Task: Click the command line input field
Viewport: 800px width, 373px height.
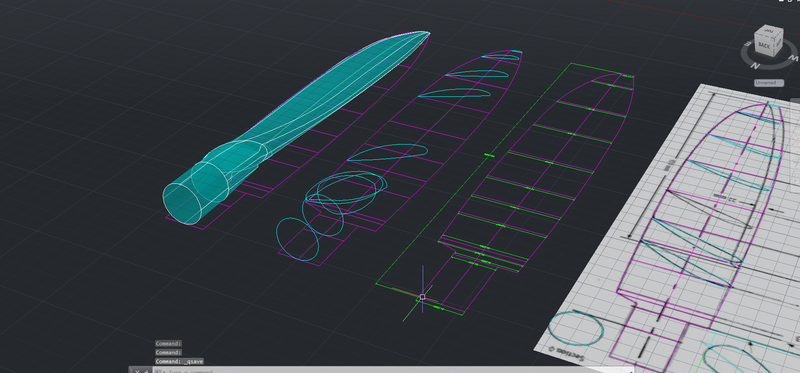Action: 393,370
